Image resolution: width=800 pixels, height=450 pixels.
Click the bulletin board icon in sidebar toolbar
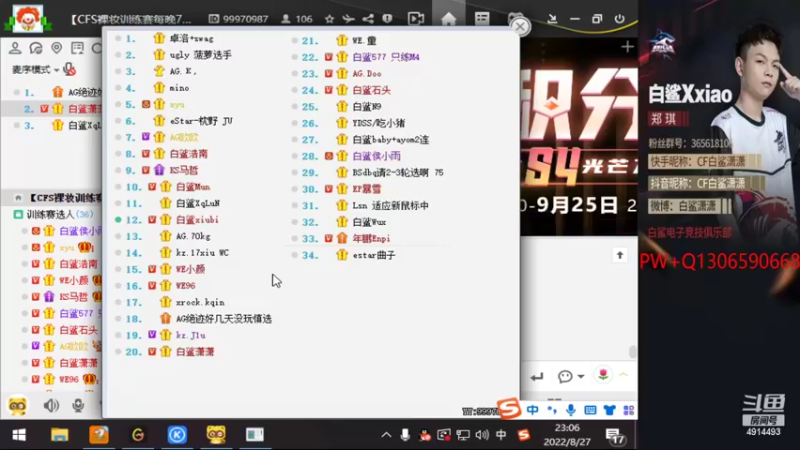point(77,48)
